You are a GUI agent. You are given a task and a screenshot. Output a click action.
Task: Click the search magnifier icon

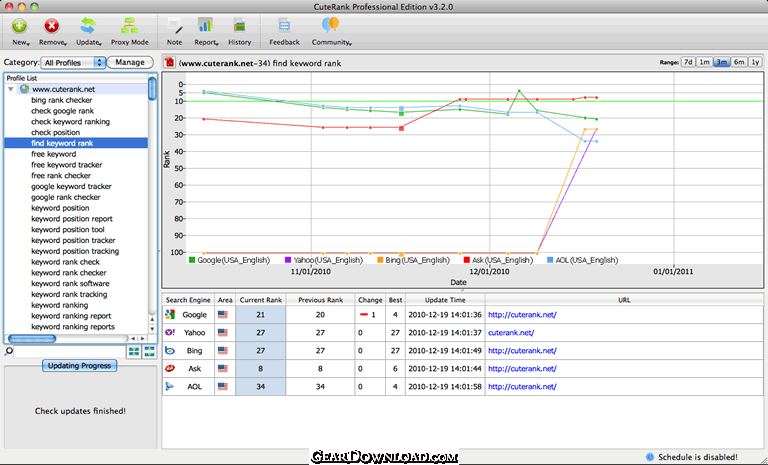(8, 351)
